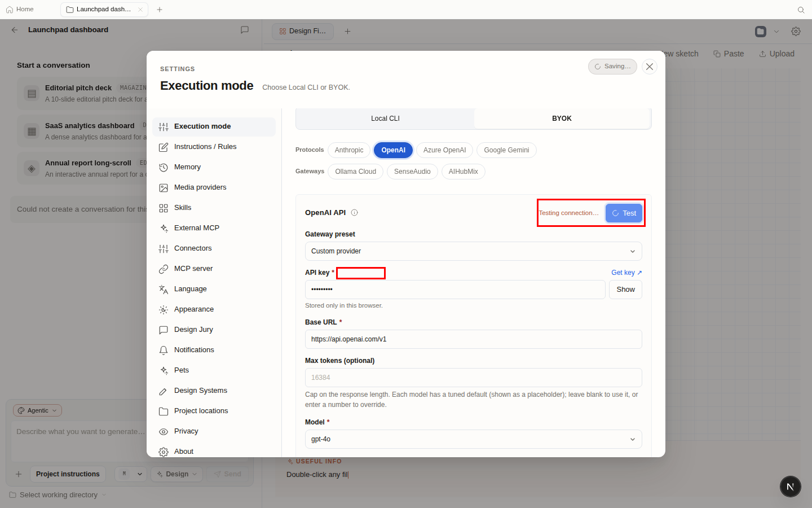
Task: Click the OpenAI API info icon
Action: point(355,213)
